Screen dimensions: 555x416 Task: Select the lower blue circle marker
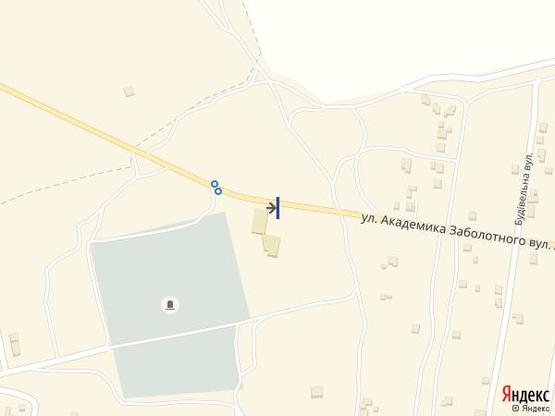tap(218, 191)
